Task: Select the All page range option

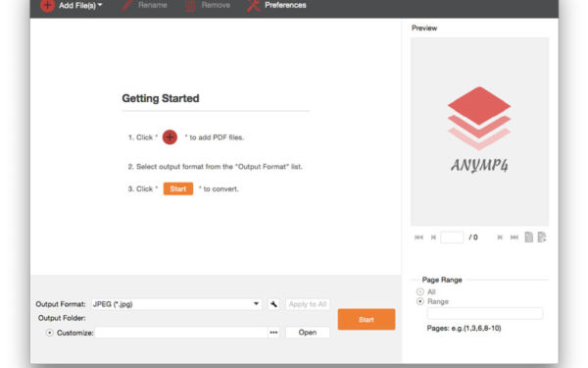Action: 420,291
